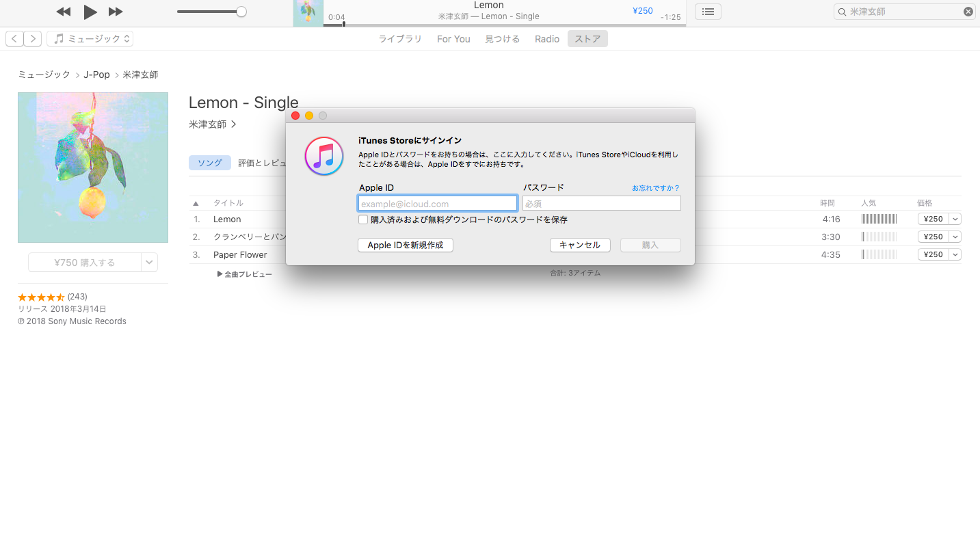Toggle the パスワードを保存 checkbox
The height and width of the screenshot is (560, 980).
pyautogui.click(x=363, y=219)
